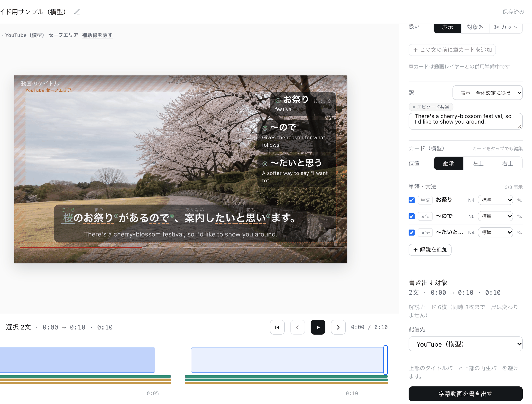
Task: Choose 継承 card position
Action: tap(448, 164)
